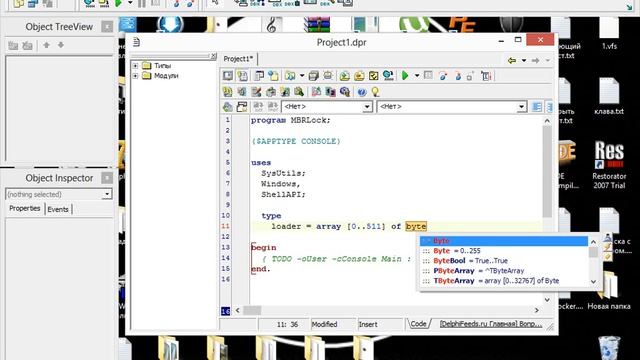The height and width of the screenshot is (360, 640).
Task: Select 'PByteArray' in the completion list
Action: (504, 271)
